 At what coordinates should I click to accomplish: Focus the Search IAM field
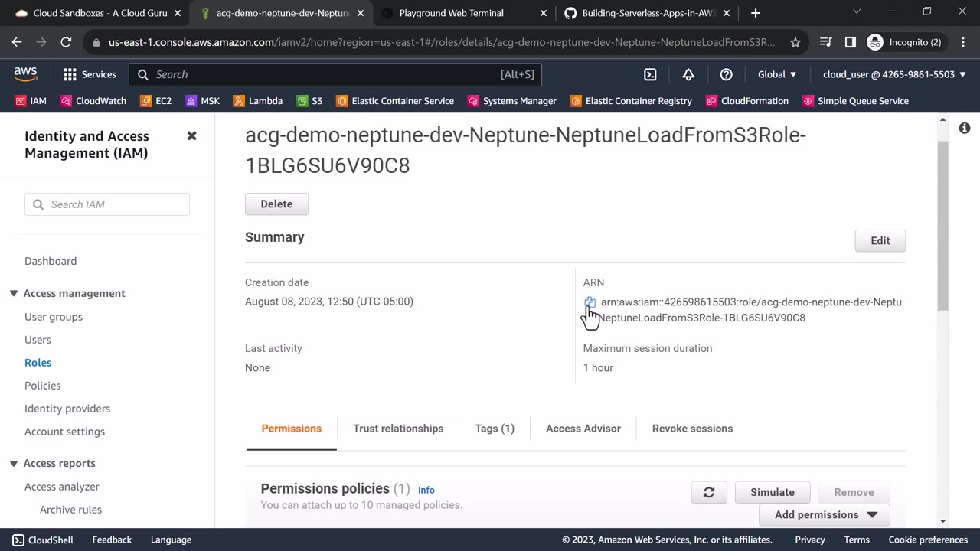pyautogui.click(x=107, y=204)
